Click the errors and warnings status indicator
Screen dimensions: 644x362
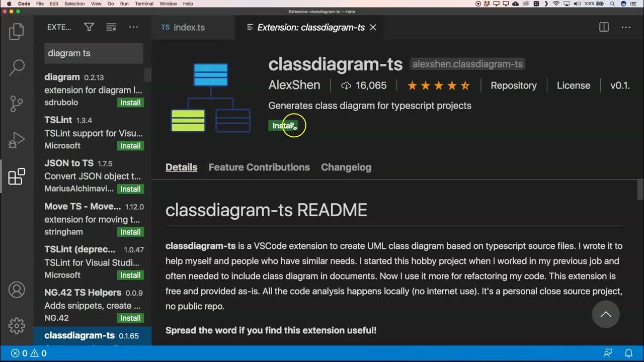[29, 353]
